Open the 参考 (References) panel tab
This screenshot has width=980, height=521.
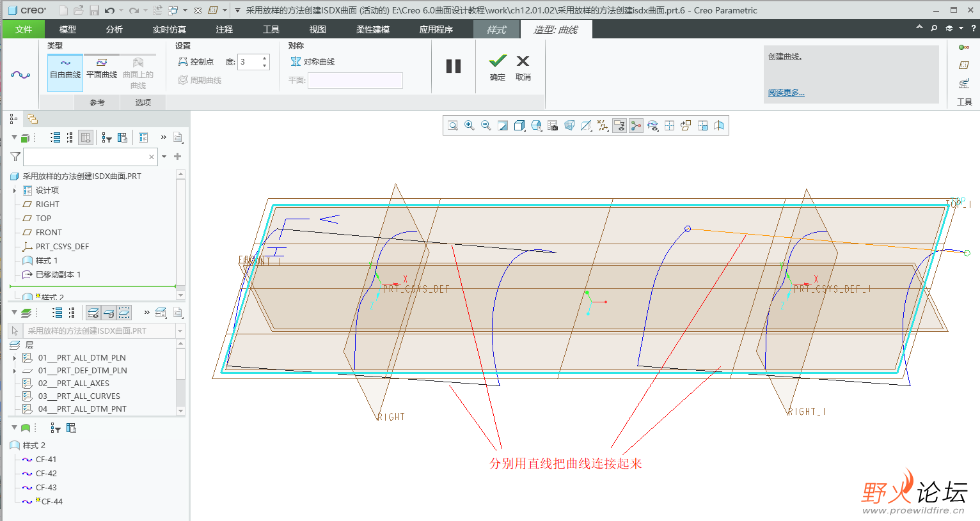(x=97, y=102)
